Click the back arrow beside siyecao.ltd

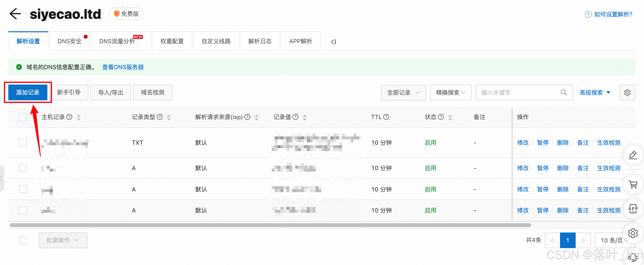pyautogui.click(x=15, y=14)
